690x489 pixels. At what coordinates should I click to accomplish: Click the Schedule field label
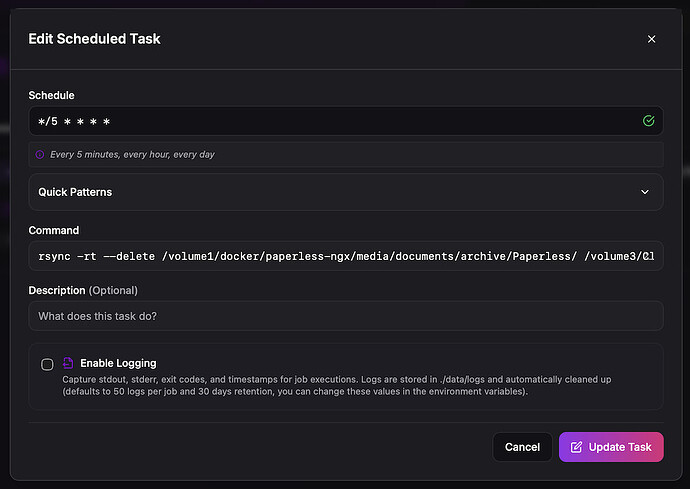(x=52, y=94)
